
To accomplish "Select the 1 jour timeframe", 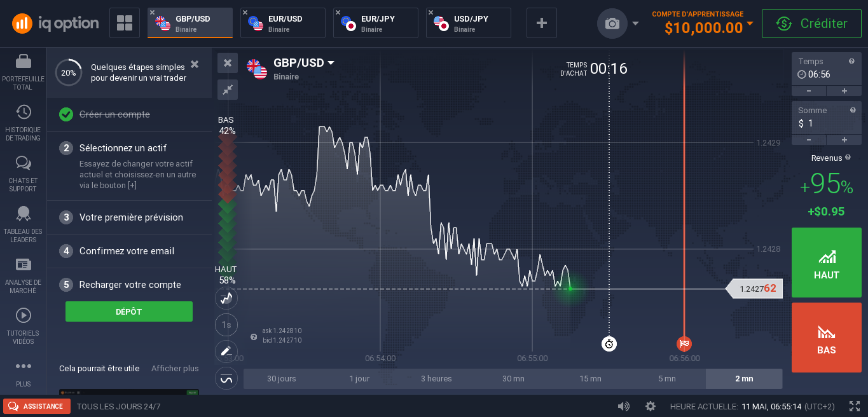I will click(x=359, y=379).
